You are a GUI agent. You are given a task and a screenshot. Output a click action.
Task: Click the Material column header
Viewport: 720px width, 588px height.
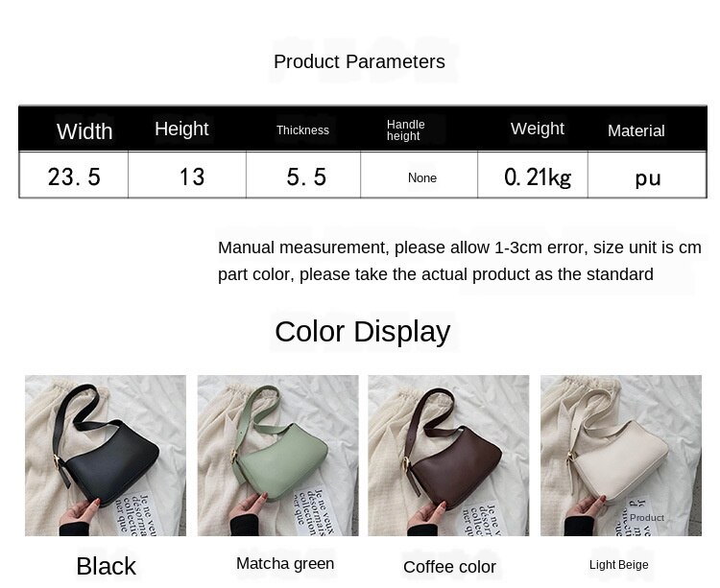[636, 130]
